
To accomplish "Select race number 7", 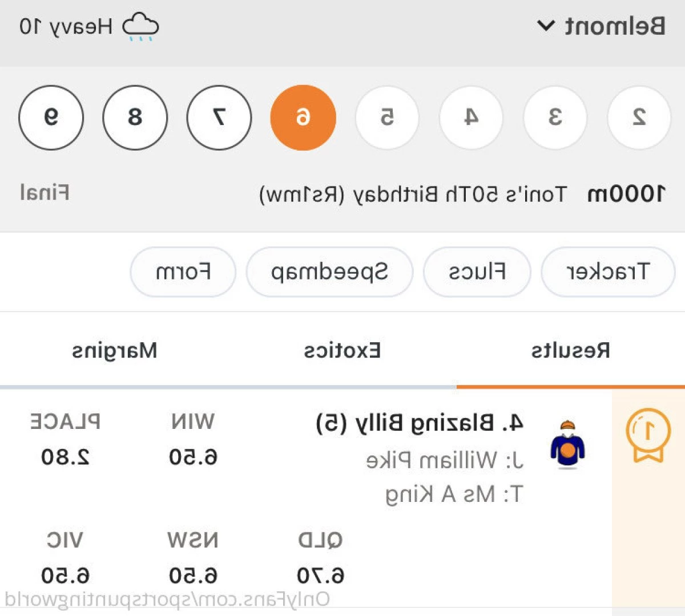I will click(219, 117).
